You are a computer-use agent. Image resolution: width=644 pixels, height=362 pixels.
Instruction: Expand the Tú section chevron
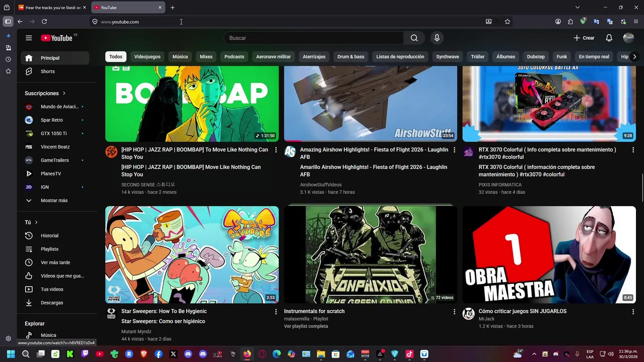point(36,222)
